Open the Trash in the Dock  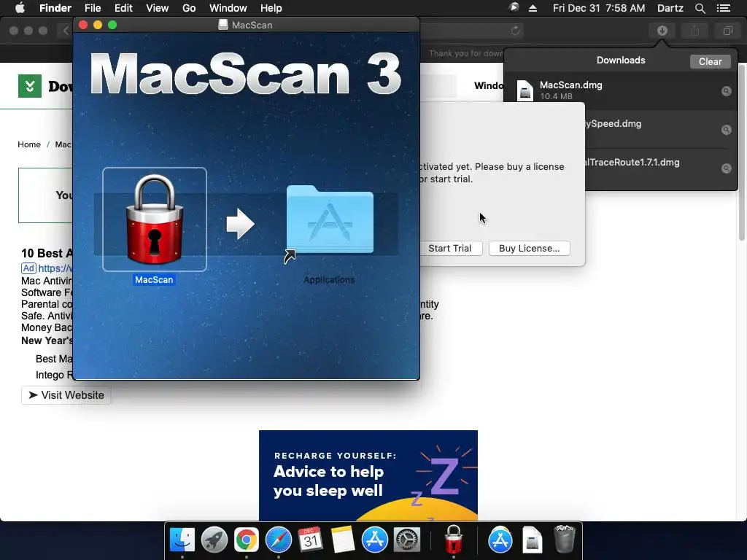(565, 540)
